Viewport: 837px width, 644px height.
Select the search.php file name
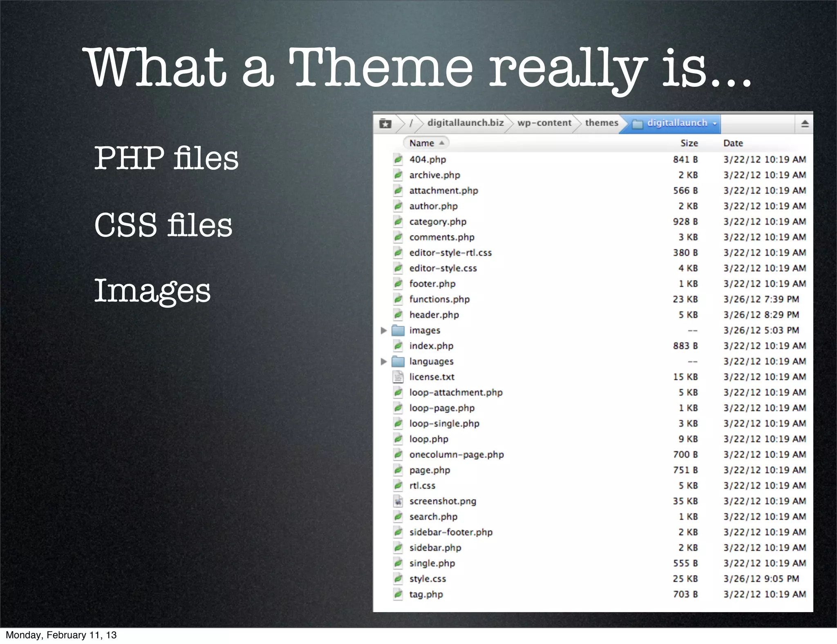point(433,517)
